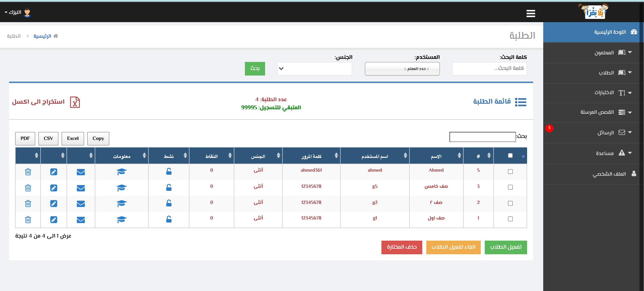Check the checkbox for صف ٢ row
Screen dimensions: 644x291
[510, 203]
